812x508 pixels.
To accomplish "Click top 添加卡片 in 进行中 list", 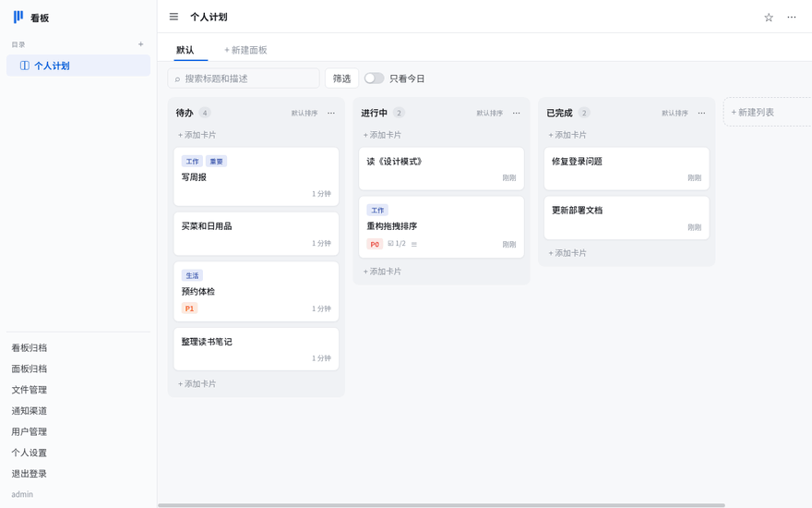I will point(382,135).
